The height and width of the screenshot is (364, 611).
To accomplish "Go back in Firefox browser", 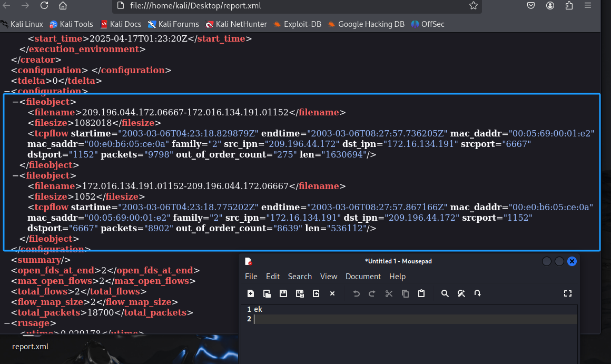I will (6, 5).
